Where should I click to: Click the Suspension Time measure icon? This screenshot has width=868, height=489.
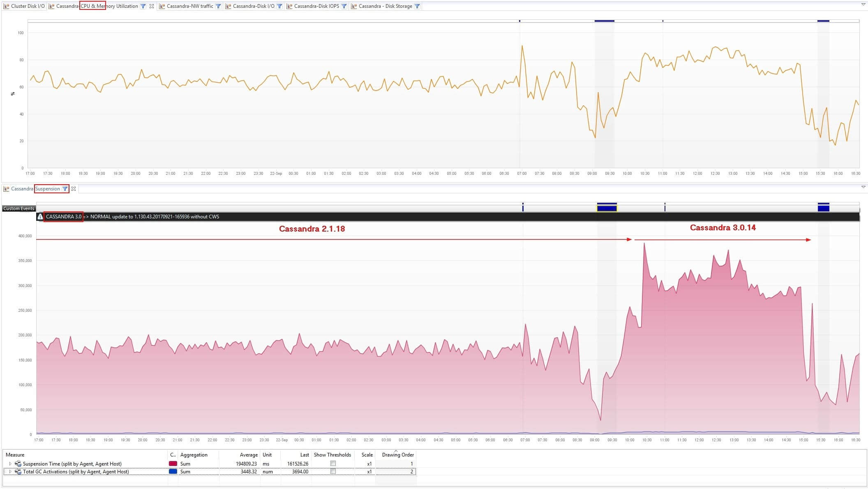point(18,464)
